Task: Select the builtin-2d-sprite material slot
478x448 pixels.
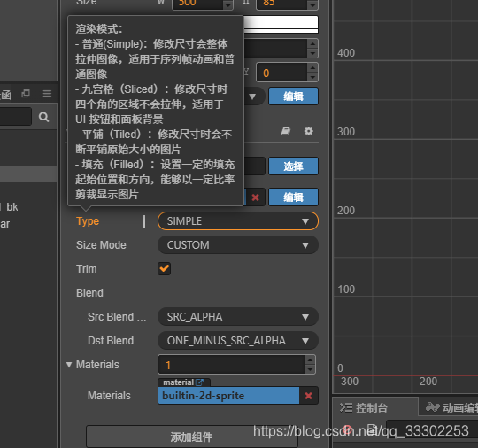Action: pos(228,396)
